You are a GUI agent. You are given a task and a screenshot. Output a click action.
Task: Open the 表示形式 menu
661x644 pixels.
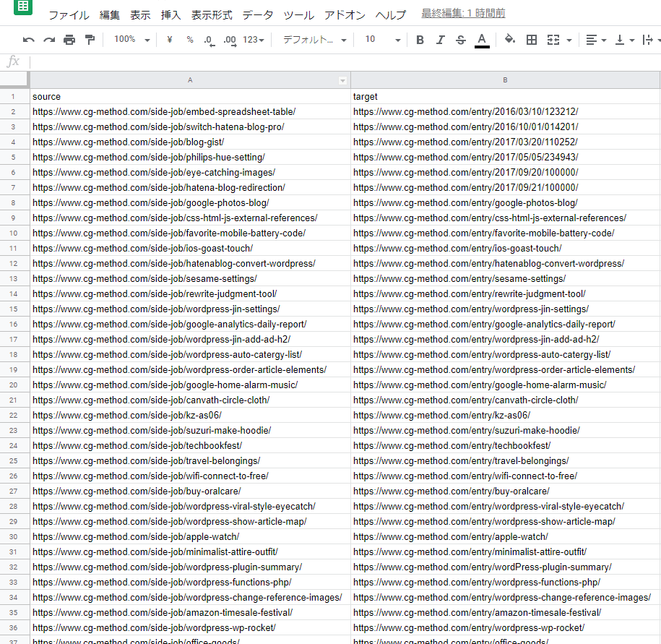tap(212, 15)
